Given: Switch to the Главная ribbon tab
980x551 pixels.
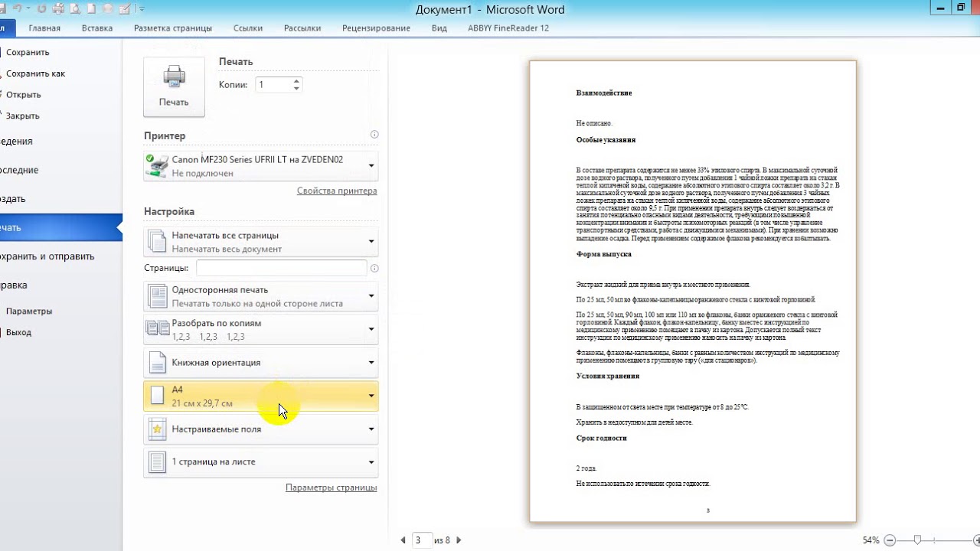Looking at the screenshot, I should coord(44,28).
